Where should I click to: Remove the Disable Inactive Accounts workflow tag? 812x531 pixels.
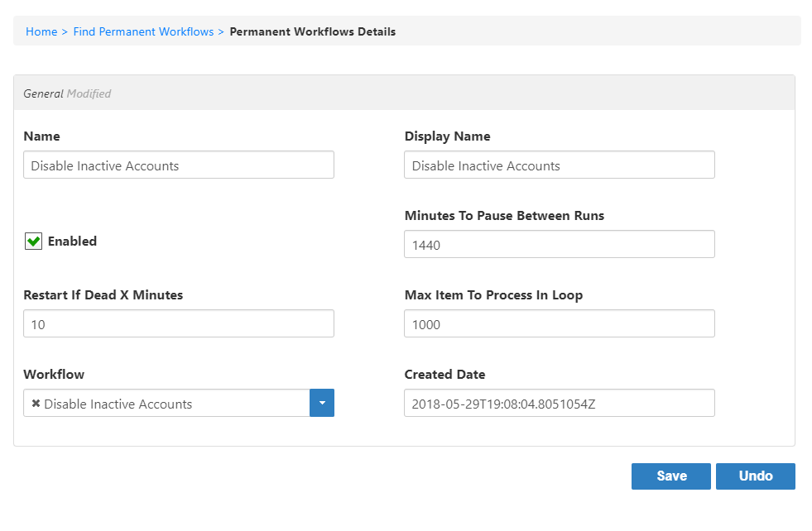34,403
